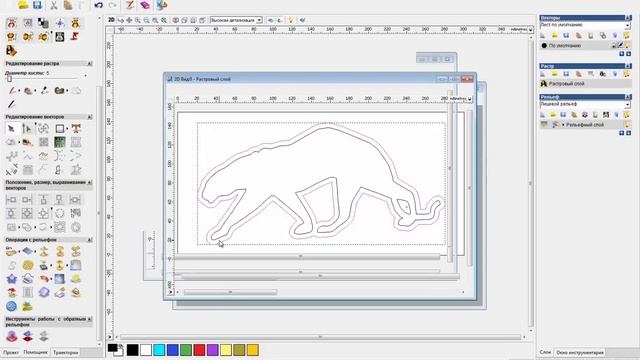Click the vector text tool icon

[x=76, y=129]
